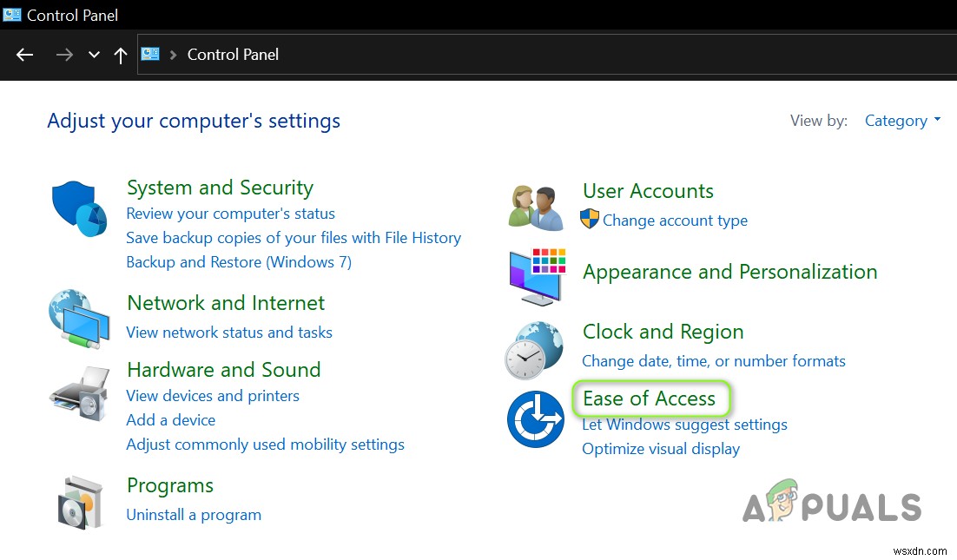Image resolution: width=957 pixels, height=560 pixels.
Task: Expand the address bar recent locations chevron
Action: 94,54
